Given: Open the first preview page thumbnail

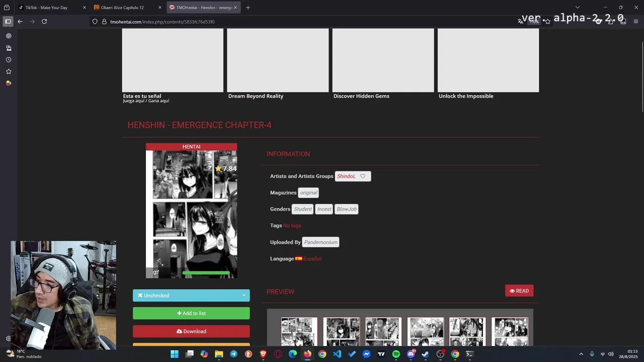Looking at the screenshot, I should pos(299,331).
